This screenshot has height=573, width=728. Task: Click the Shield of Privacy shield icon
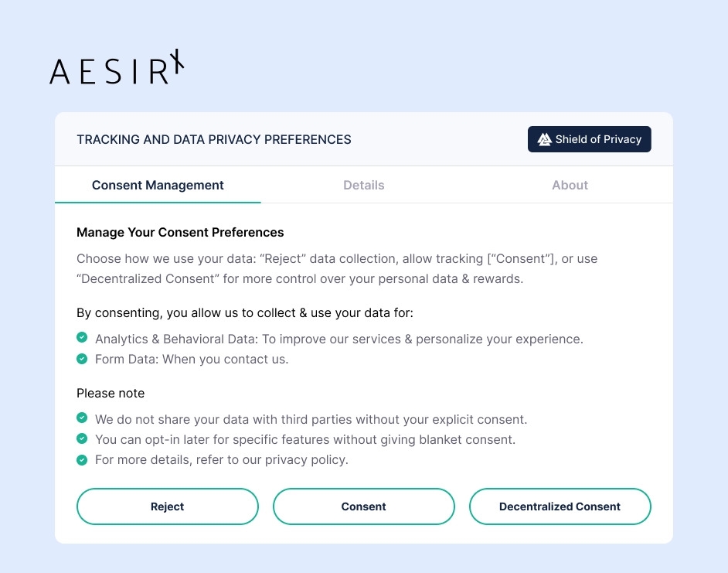pyautogui.click(x=543, y=139)
